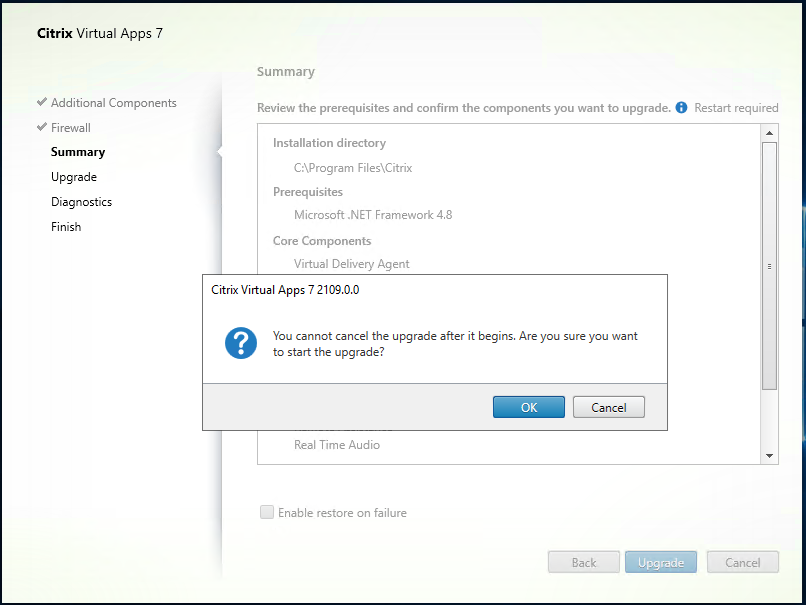Image resolution: width=806 pixels, height=605 pixels.
Task: Select the Firewall step in sidebar
Action: (71, 127)
